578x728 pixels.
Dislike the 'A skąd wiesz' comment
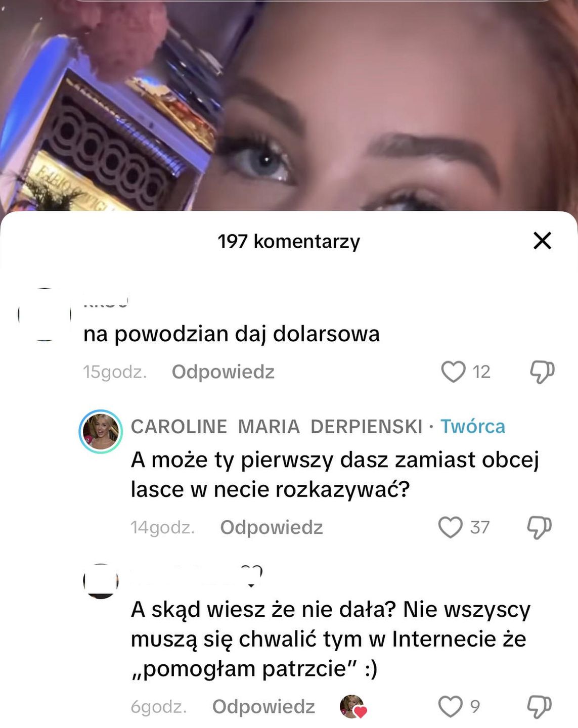pyautogui.click(x=539, y=706)
